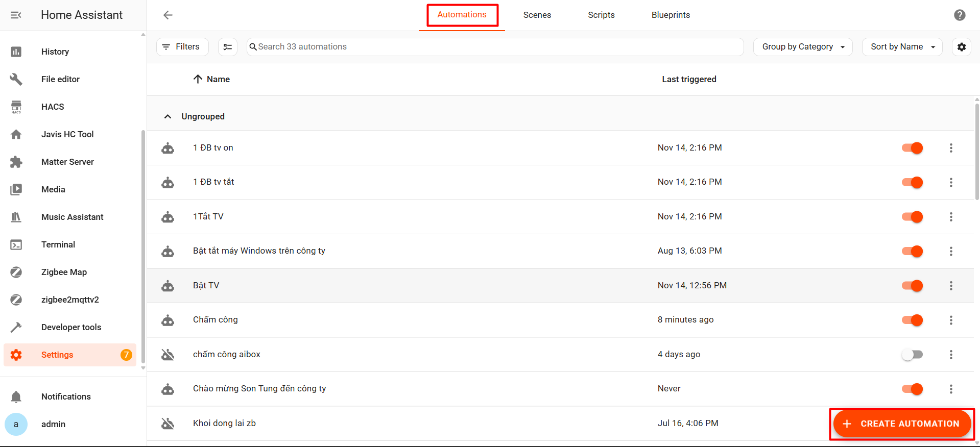Open the Group by Category dropdown
980x447 pixels.
click(x=803, y=47)
